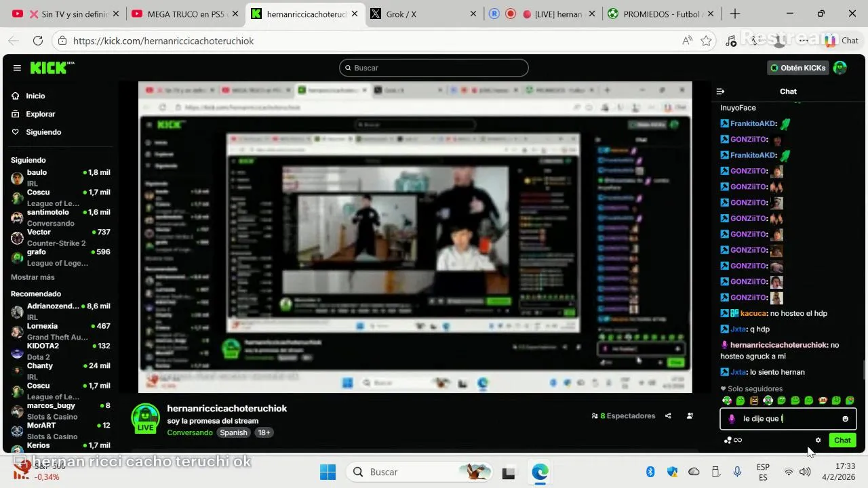Viewport: 868px width, 488px height.
Task: Click the streamer LIVE avatar
Action: (145, 418)
